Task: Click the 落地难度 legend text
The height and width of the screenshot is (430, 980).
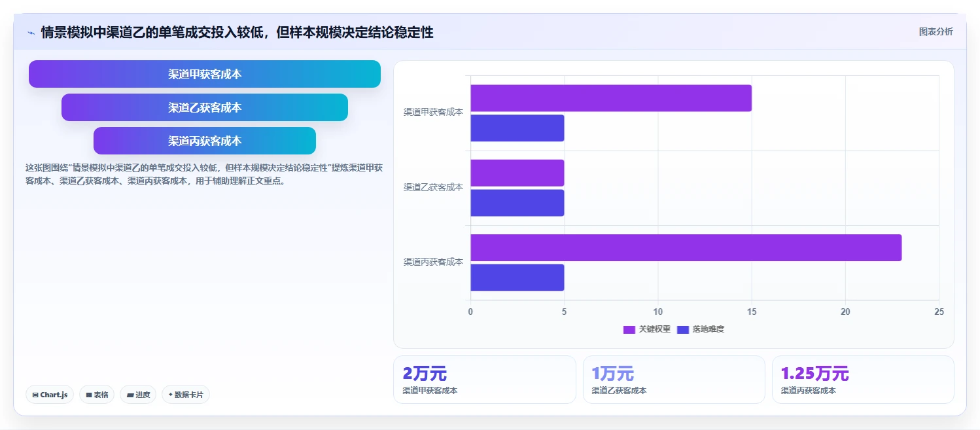Action: tap(708, 329)
